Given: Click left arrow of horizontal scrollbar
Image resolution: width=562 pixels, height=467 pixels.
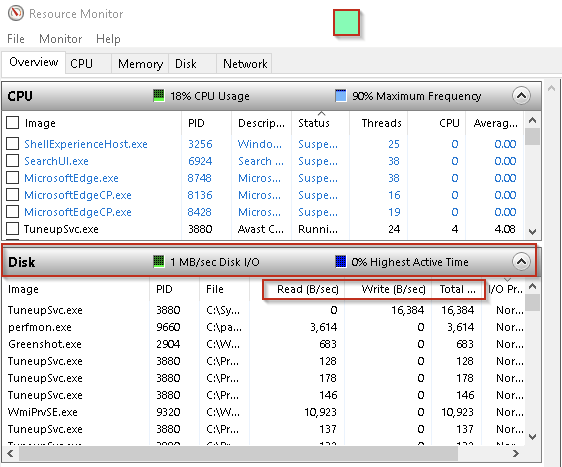Looking at the screenshot, I should (x=10, y=453).
